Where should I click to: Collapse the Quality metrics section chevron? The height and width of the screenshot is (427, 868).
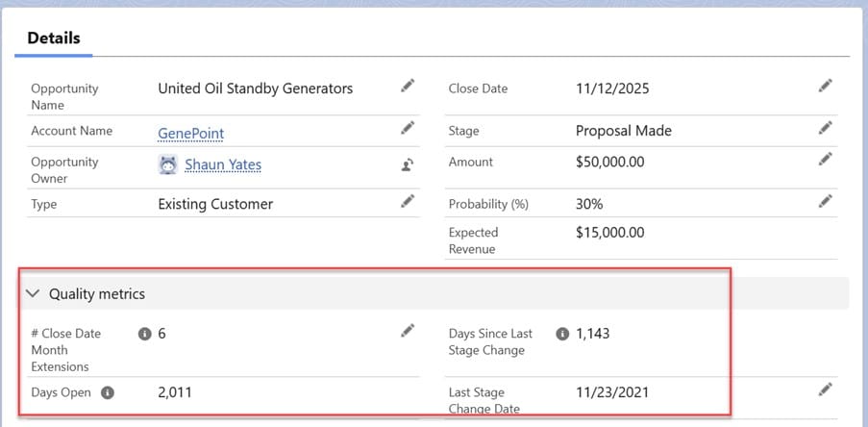[33, 293]
